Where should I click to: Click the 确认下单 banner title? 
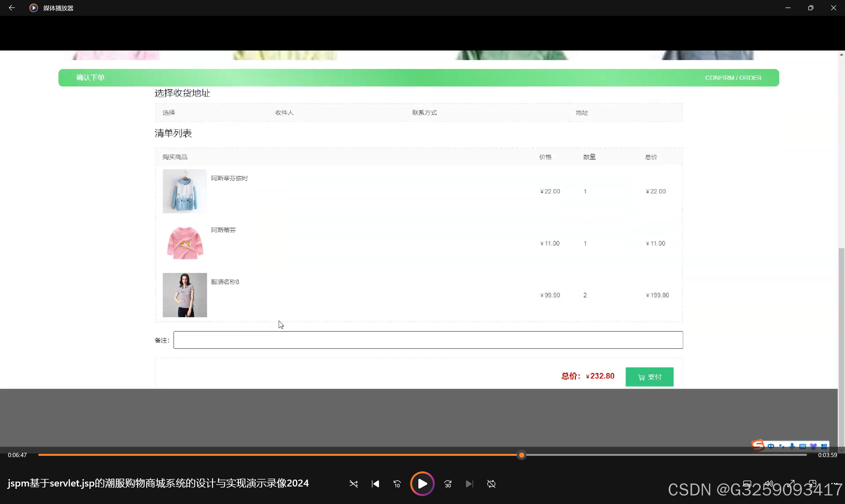[x=90, y=78]
